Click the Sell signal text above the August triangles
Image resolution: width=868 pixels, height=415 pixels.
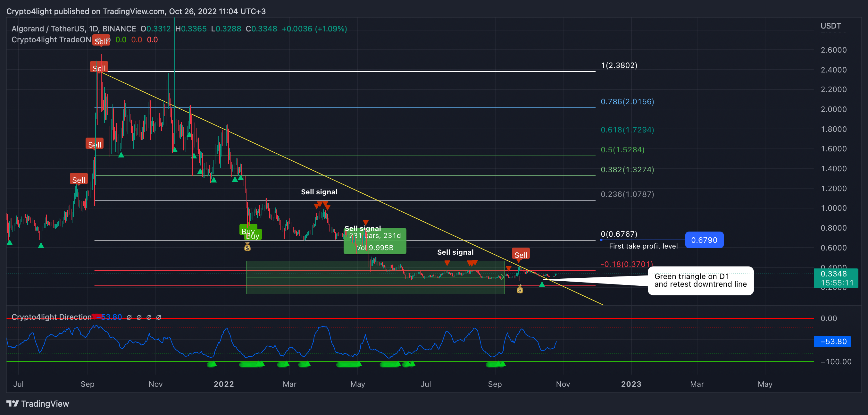pos(455,252)
